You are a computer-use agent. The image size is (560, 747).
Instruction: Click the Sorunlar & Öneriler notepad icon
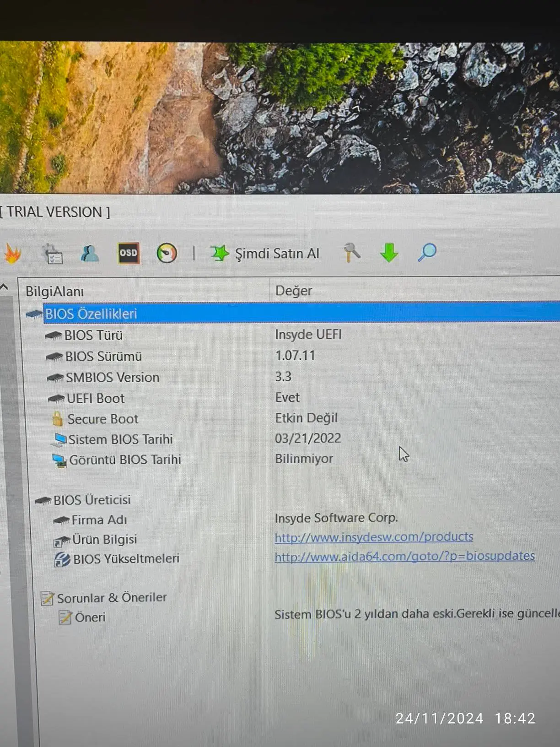48,598
